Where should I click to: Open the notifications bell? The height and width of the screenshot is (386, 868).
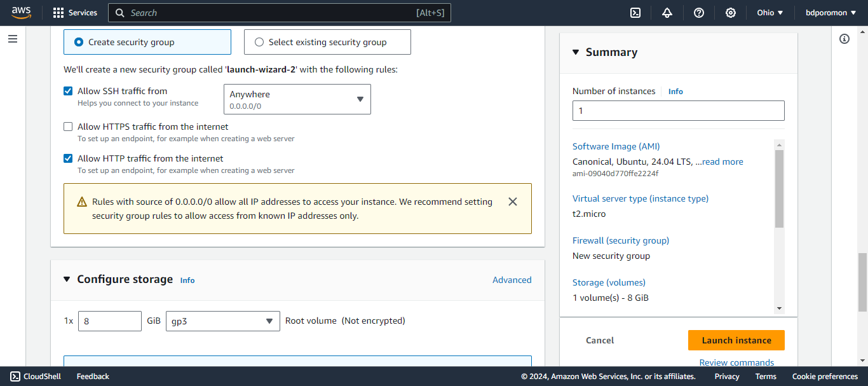point(667,13)
